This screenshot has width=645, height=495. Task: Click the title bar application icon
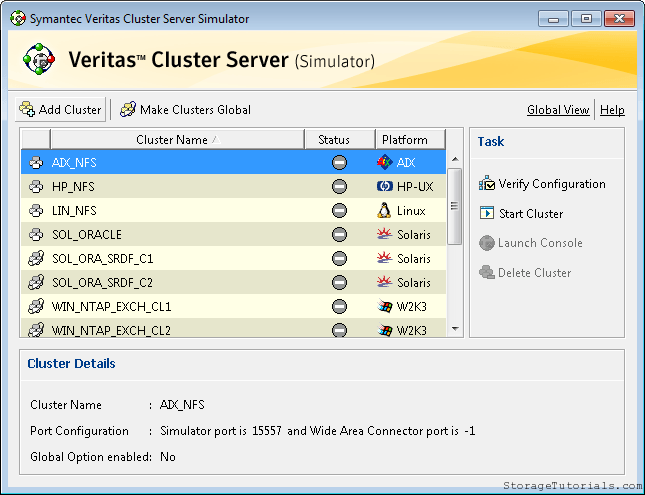point(18,19)
